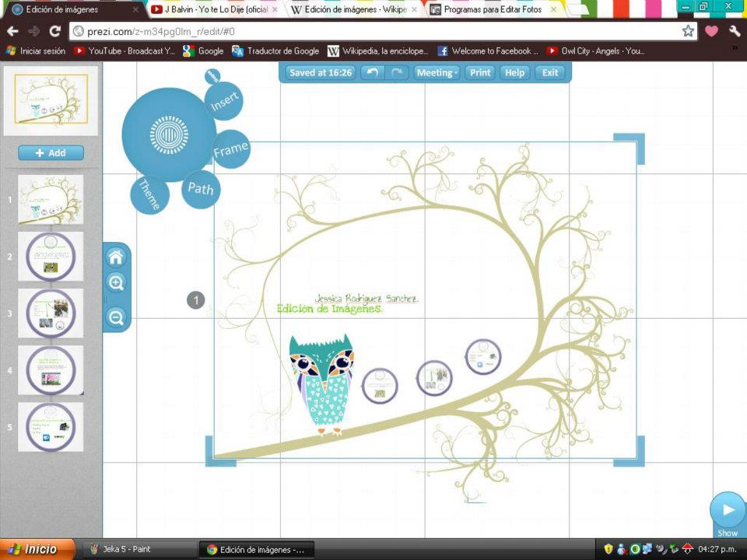This screenshot has width=747, height=560.
Task: Switch to the Wikipedia tab
Action: 350,9
